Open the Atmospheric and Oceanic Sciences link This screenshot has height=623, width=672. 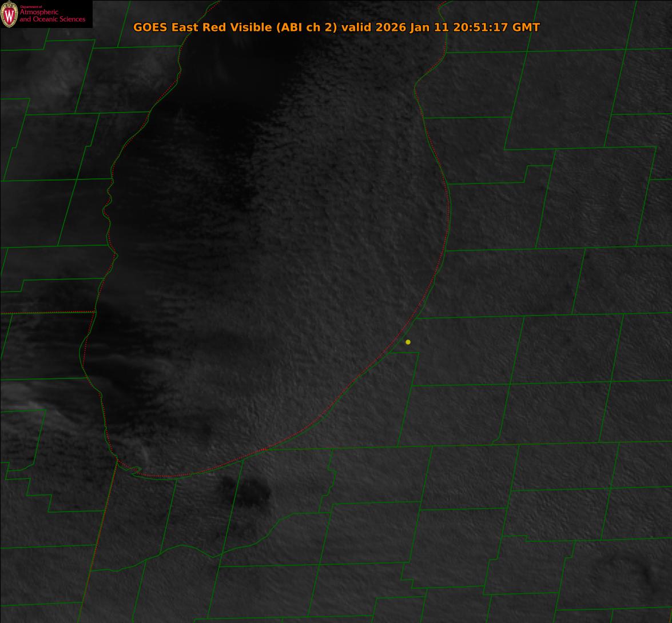click(52, 16)
